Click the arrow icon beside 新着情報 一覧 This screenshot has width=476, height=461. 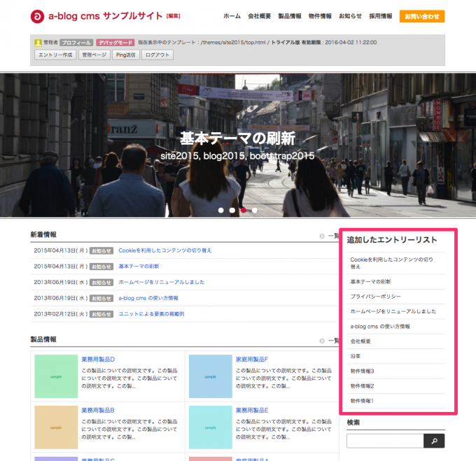322,236
